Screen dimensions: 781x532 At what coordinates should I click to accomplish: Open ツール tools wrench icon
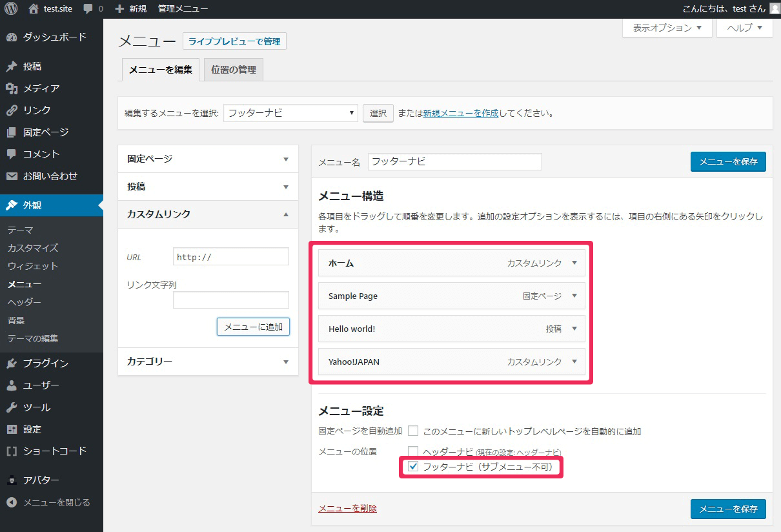(12, 407)
